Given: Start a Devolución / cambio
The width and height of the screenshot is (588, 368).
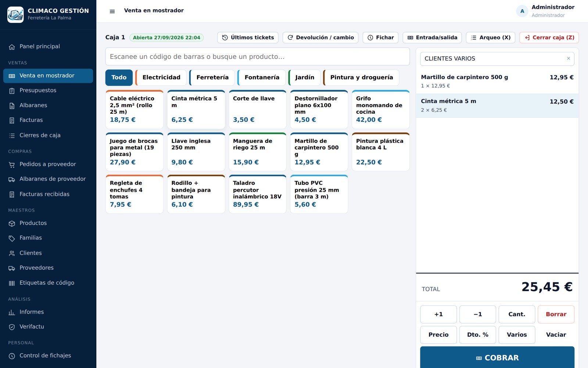Looking at the screenshot, I should pos(320,38).
